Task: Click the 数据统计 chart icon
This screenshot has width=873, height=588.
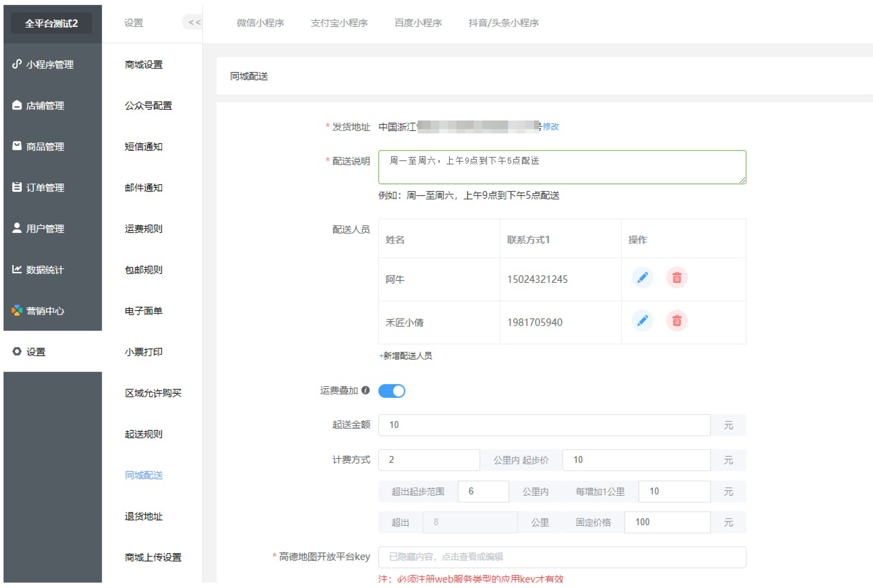Action: [16, 269]
